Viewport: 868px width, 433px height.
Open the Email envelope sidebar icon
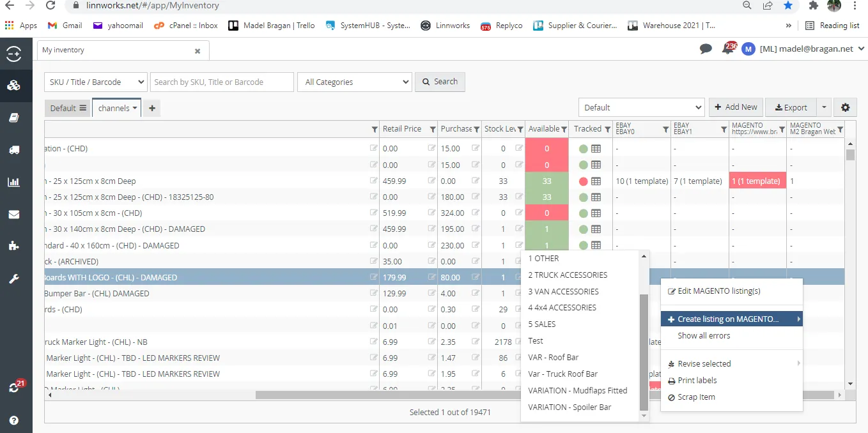tap(13, 215)
